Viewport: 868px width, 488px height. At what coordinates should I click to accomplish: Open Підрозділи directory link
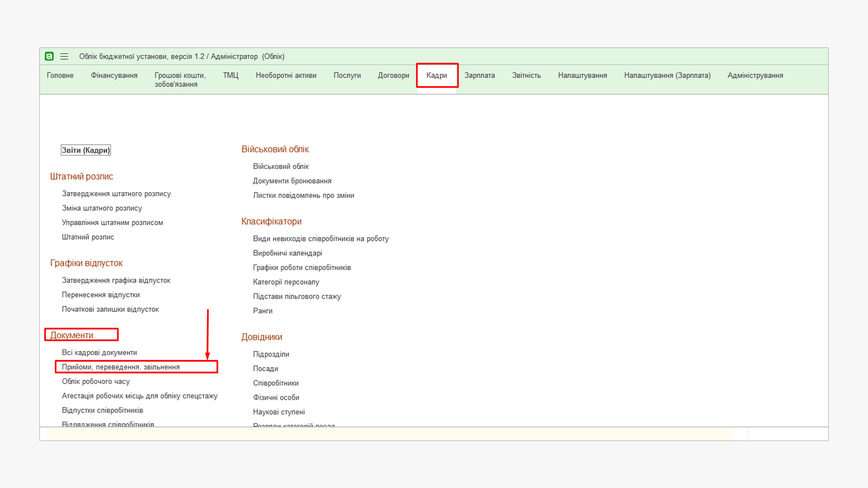tap(271, 354)
